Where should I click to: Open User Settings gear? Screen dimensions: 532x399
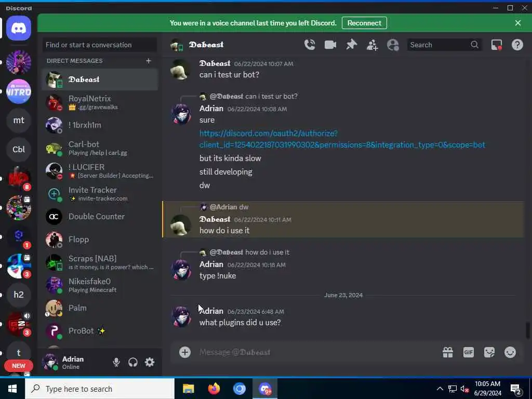[150, 362]
